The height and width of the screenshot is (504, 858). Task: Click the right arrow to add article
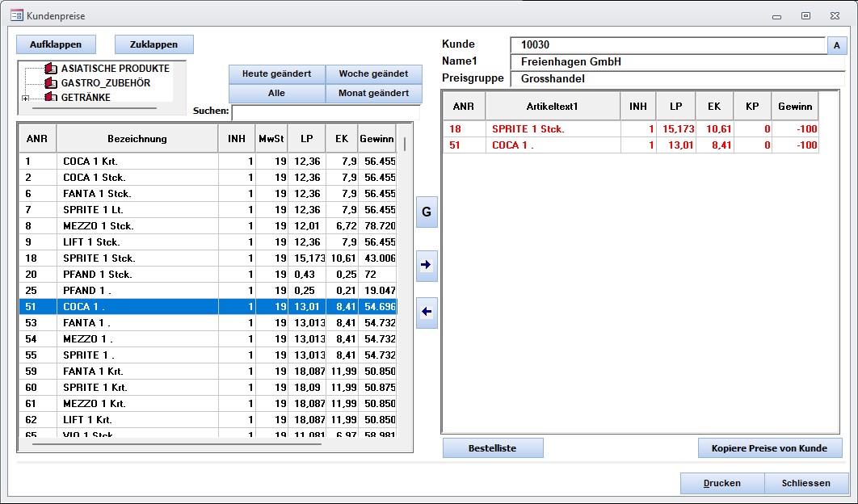(427, 264)
